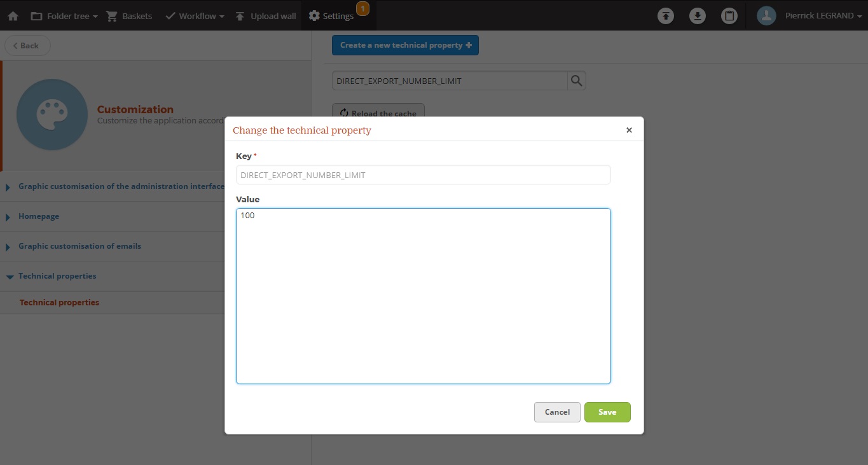Screen dimensions: 868x465
Task: Click the Customization palette icon
Action: (52, 115)
